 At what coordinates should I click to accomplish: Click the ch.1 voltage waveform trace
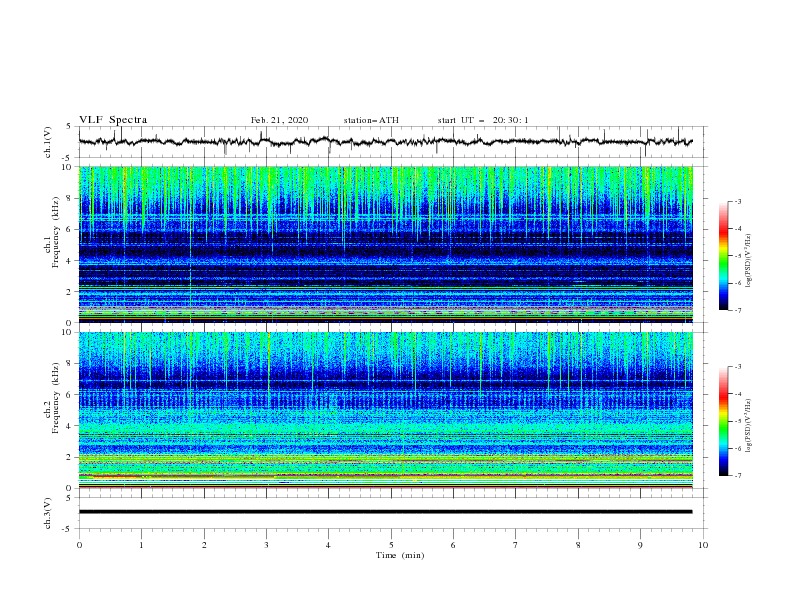tap(385, 142)
